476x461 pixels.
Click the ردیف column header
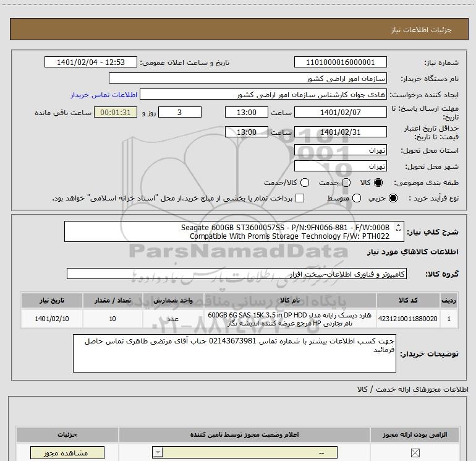(x=449, y=301)
